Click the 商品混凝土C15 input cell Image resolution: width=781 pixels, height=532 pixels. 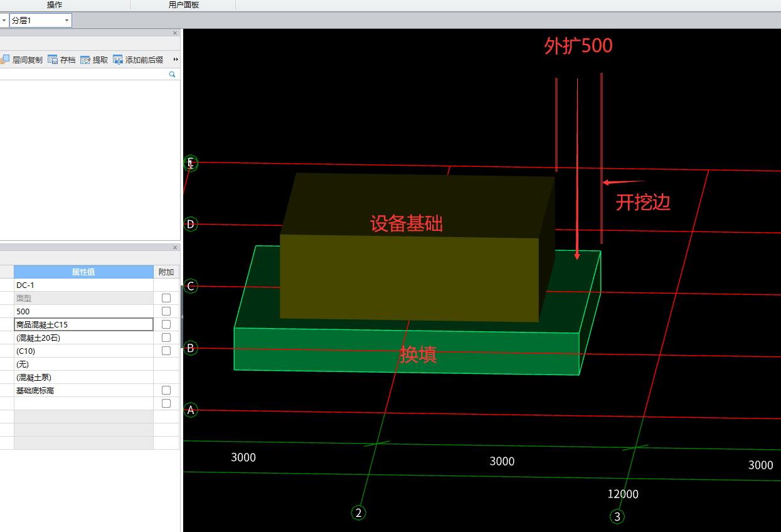(83, 324)
